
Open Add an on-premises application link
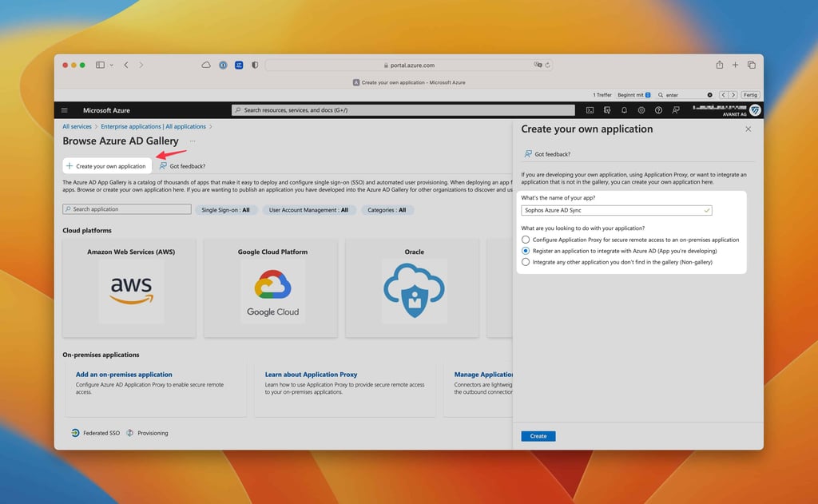click(x=124, y=374)
